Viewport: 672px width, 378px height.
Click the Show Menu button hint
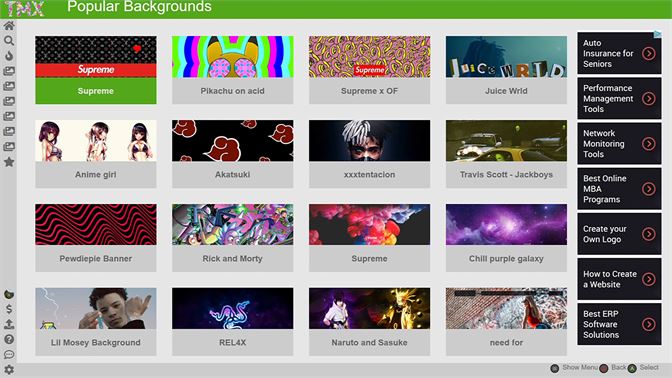(x=574, y=368)
